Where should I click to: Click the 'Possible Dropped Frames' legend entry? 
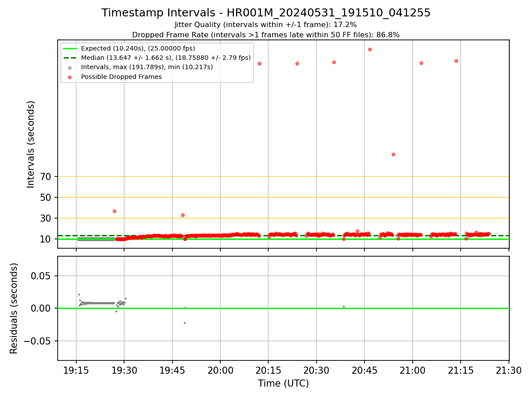121,77
